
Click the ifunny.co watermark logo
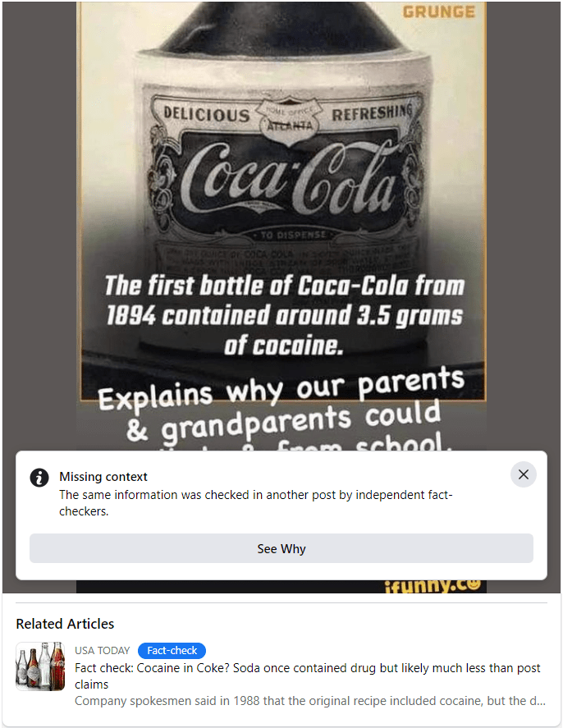[x=433, y=586]
